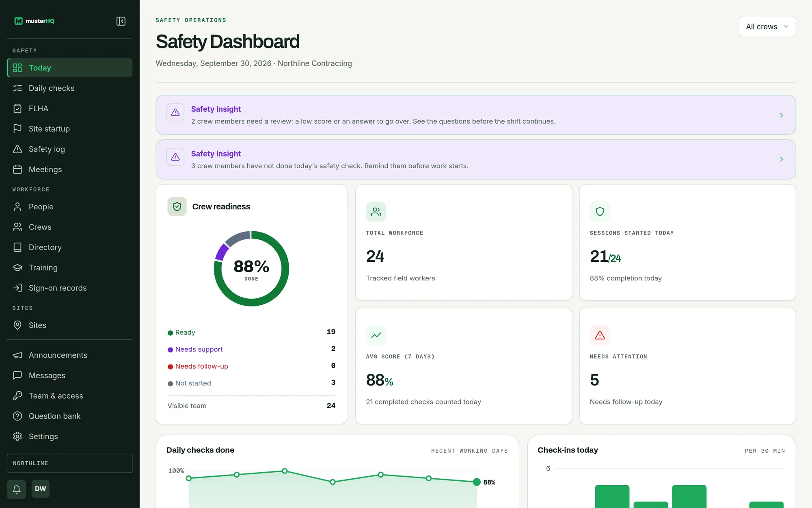Click the Needs Attention alert icon
Screen dimensions: 812x508
[600, 335]
